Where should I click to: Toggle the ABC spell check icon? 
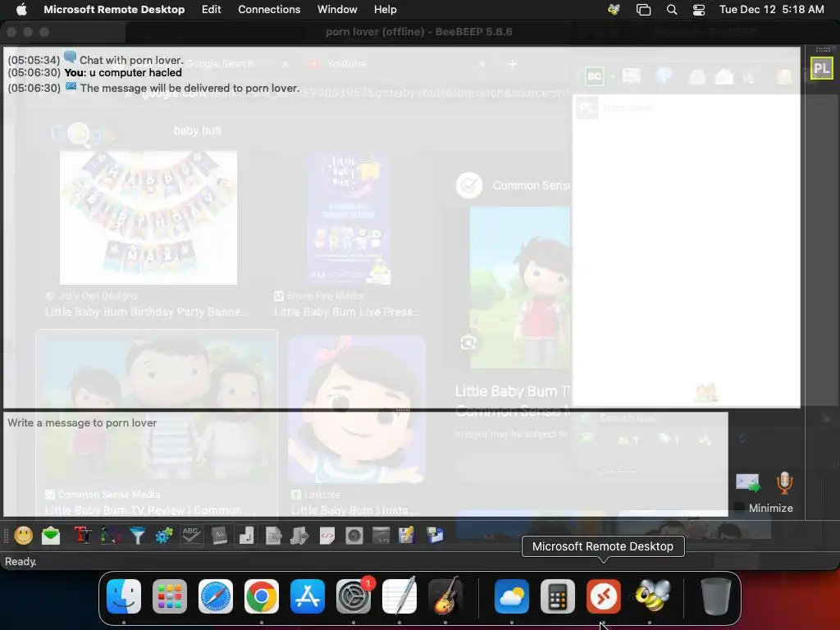(x=191, y=535)
